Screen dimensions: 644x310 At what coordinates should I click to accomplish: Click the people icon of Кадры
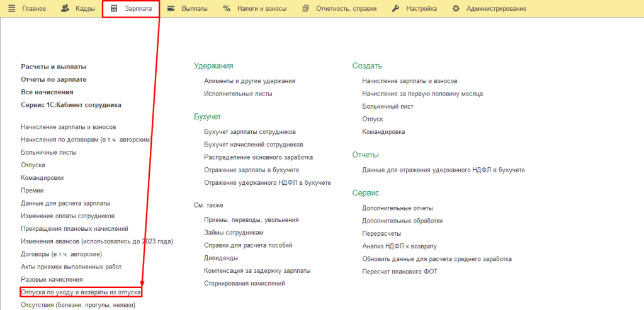point(65,8)
